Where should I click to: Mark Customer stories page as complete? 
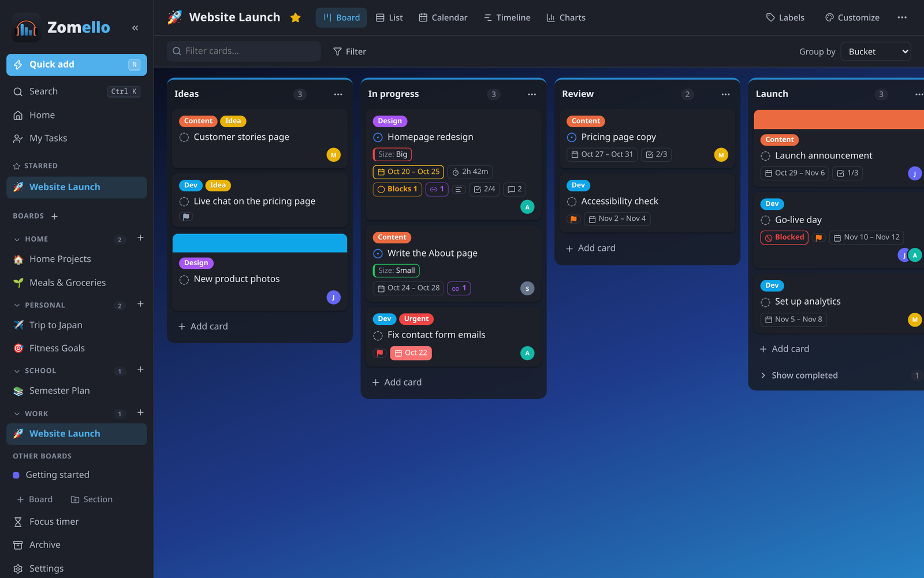coord(184,138)
